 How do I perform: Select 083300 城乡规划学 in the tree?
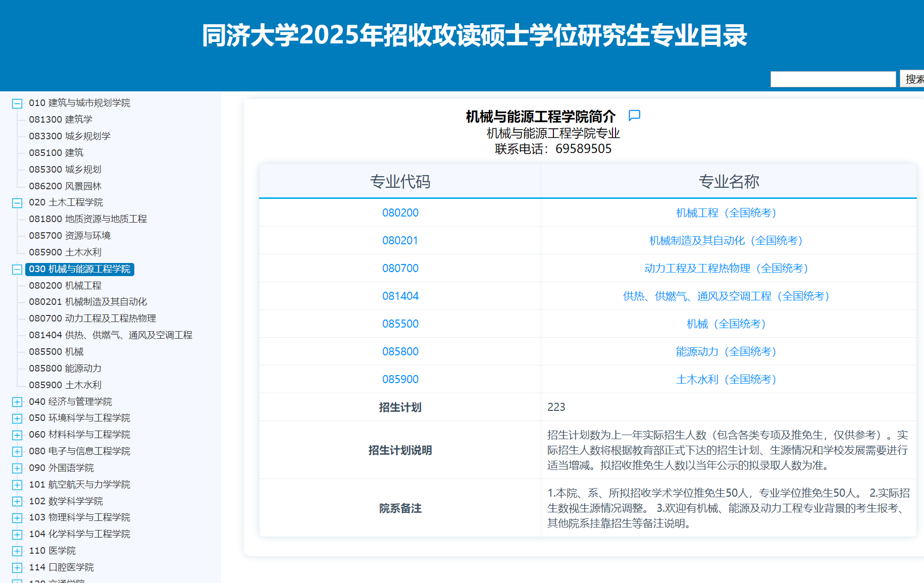pyautogui.click(x=70, y=136)
